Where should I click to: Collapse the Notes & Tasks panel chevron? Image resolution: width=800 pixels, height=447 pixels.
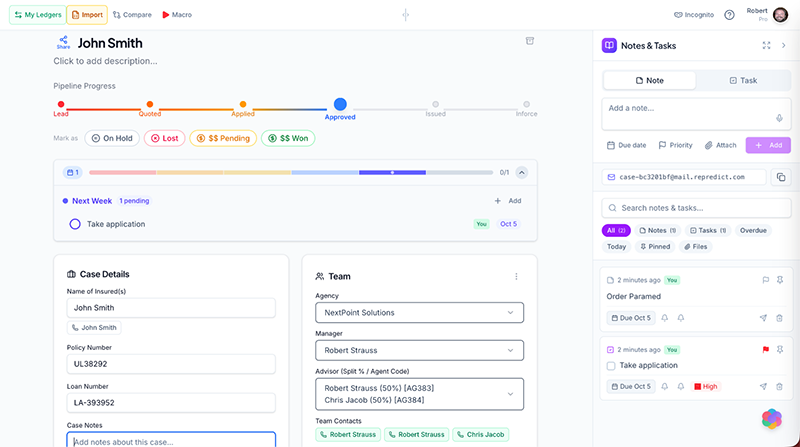(x=784, y=45)
